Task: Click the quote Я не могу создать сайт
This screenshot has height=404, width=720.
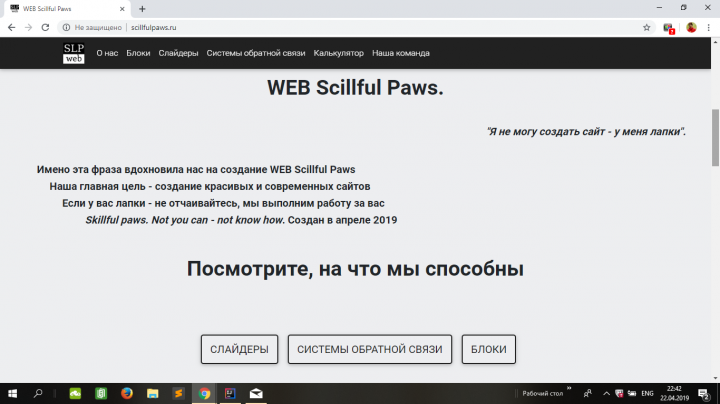Action: (586, 132)
